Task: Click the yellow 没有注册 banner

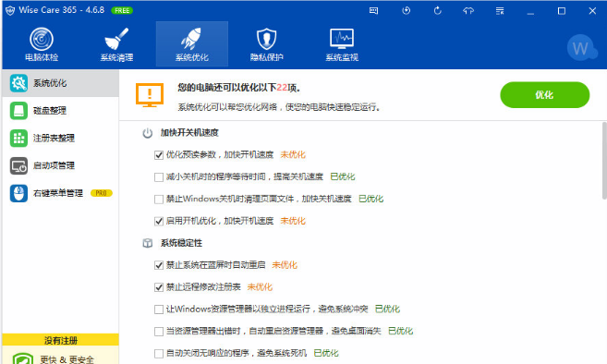Action: pos(60,340)
